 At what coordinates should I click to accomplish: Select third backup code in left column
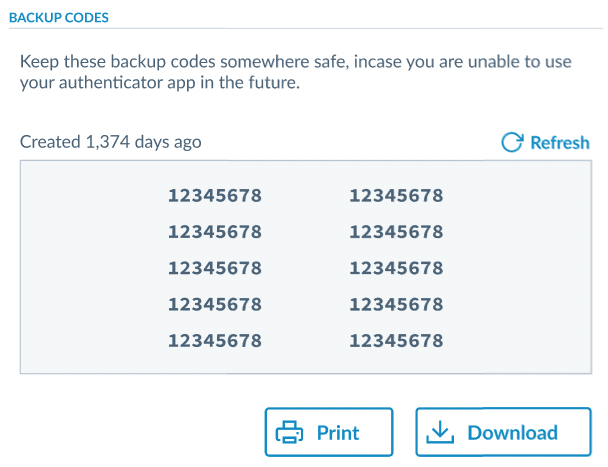215,268
